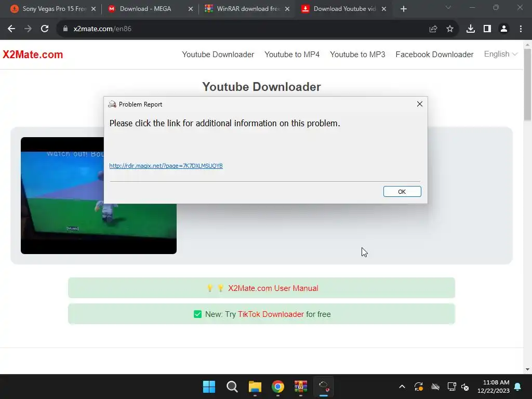The height and width of the screenshot is (399, 532).
Task: Click the scrollbar down arrow
Action: tap(527, 369)
